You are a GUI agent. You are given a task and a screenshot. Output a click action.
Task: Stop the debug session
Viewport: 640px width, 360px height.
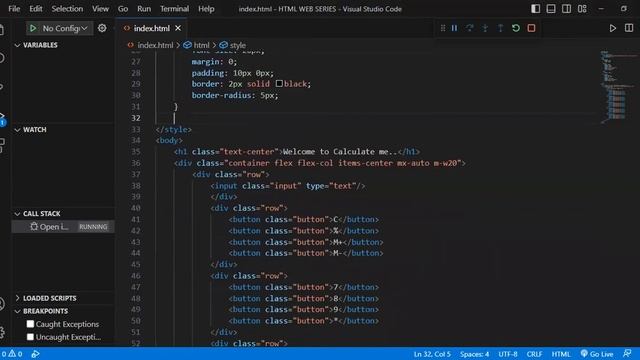(531, 28)
